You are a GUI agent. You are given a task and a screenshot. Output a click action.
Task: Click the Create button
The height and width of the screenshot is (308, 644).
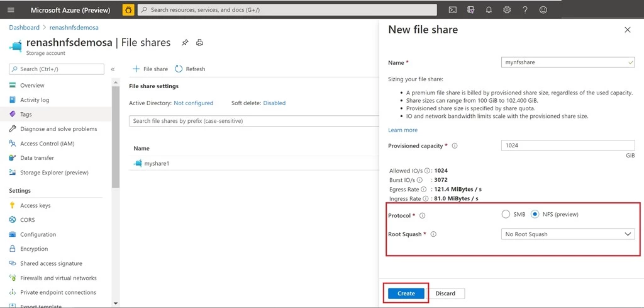pos(406,293)
